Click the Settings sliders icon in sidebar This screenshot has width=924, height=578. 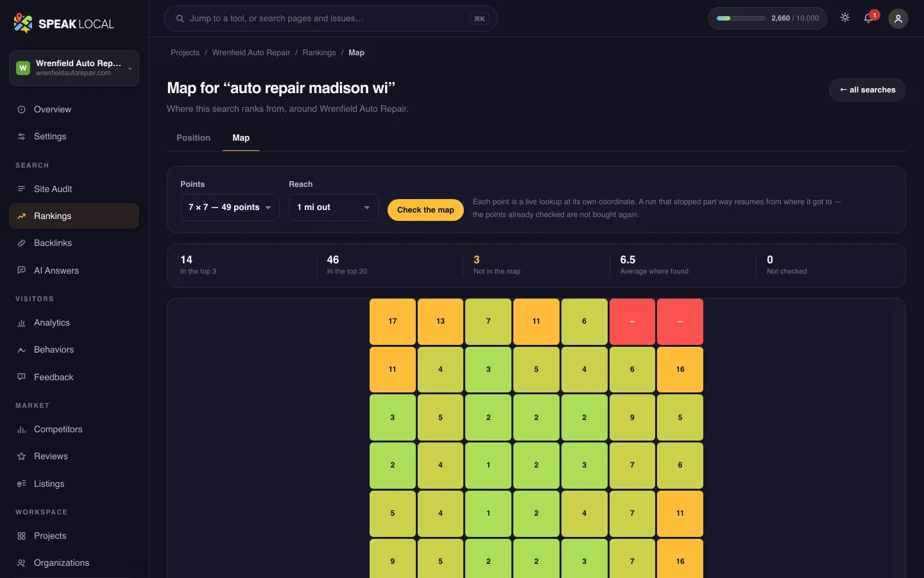pyautogui.click(x=22, y=137)
